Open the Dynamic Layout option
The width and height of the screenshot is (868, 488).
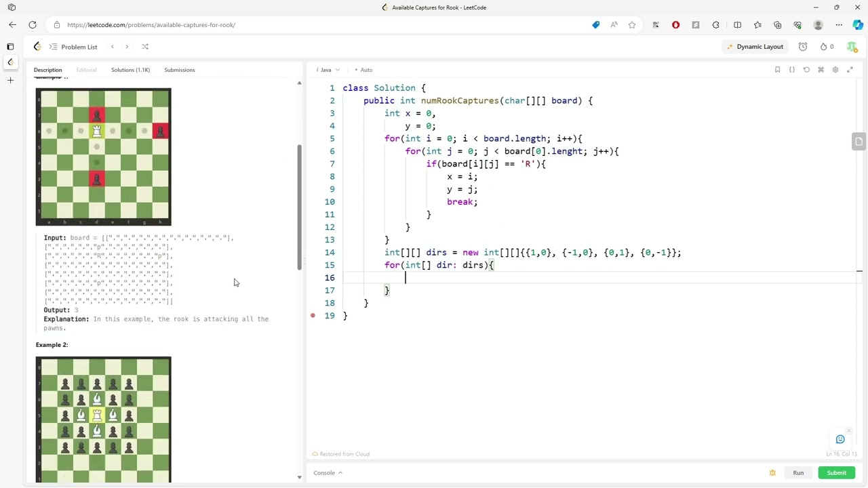click(x=755, y=47)
